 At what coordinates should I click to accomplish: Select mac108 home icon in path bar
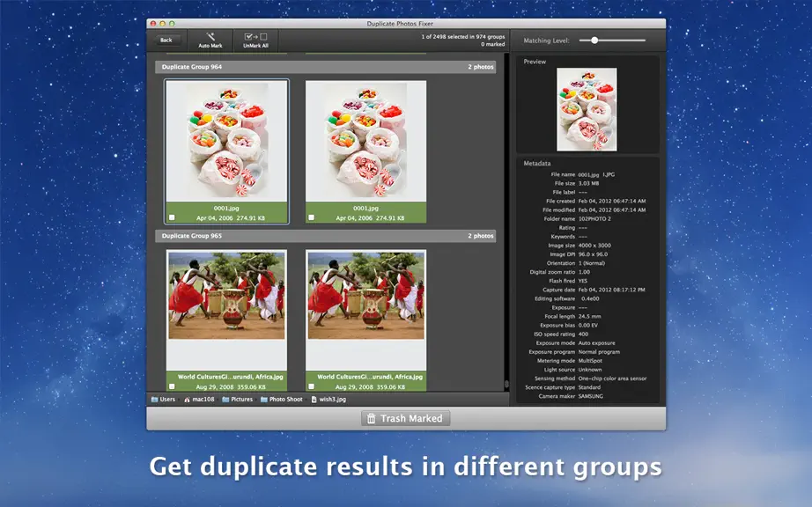point(187,400)
